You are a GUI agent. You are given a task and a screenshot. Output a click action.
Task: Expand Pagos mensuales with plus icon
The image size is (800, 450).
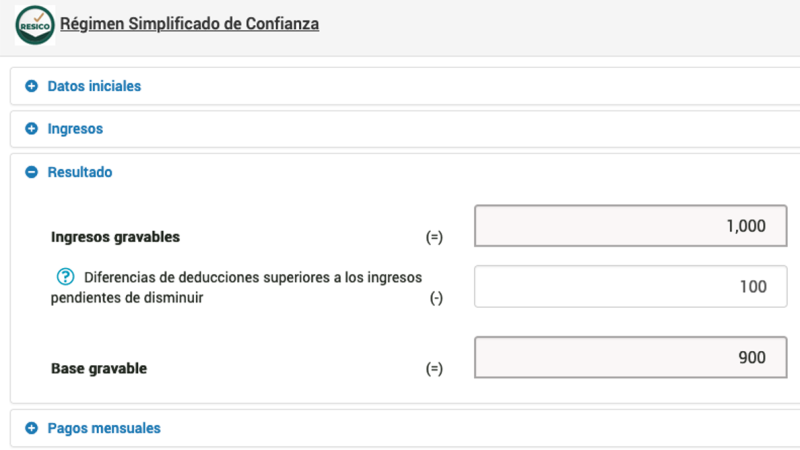(32, 428)
